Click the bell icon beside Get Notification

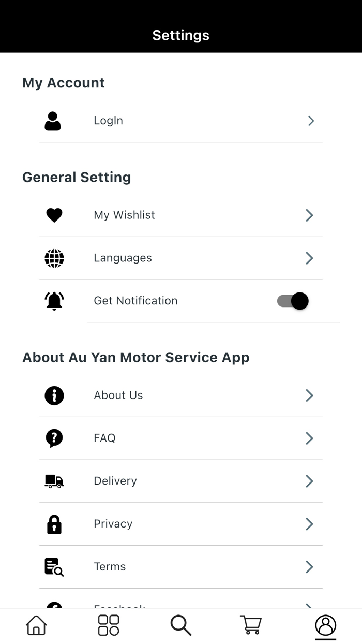tap(54, 301)
